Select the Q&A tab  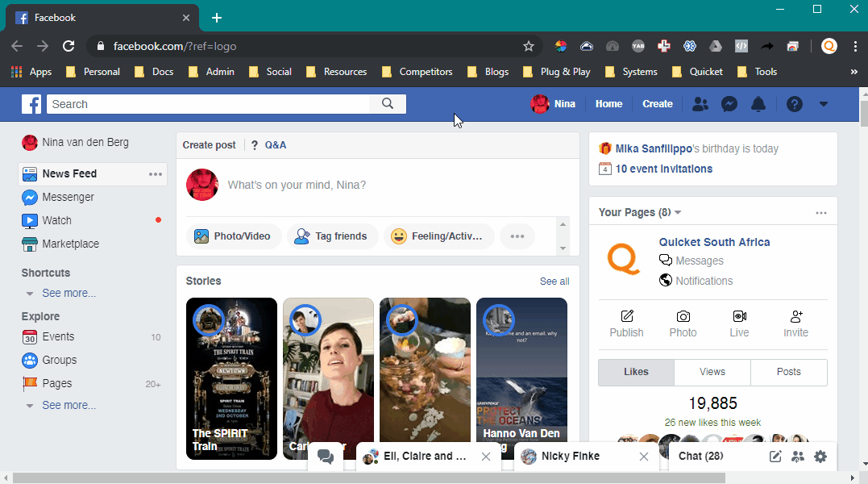[269, 145]
